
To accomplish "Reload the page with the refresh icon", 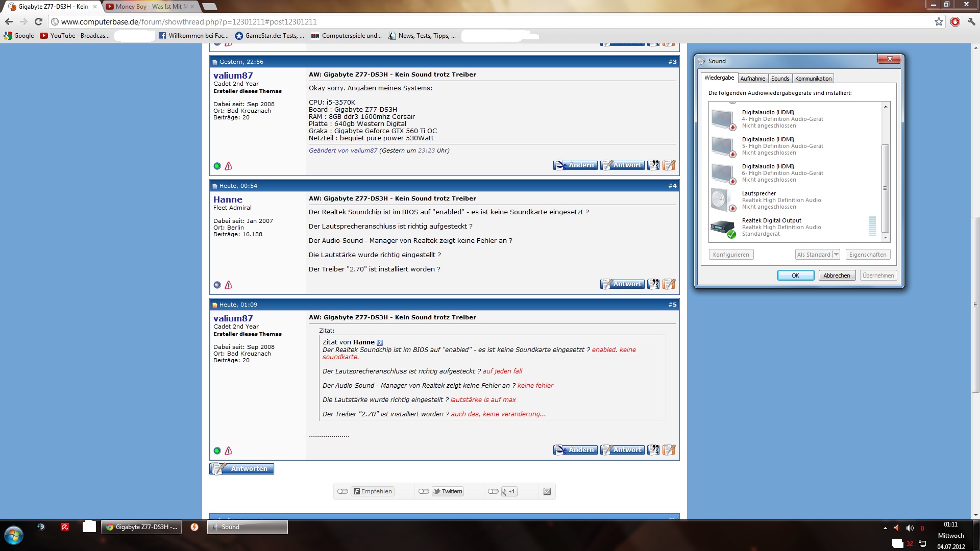I will pyautogui.click(x=38, y=21).
